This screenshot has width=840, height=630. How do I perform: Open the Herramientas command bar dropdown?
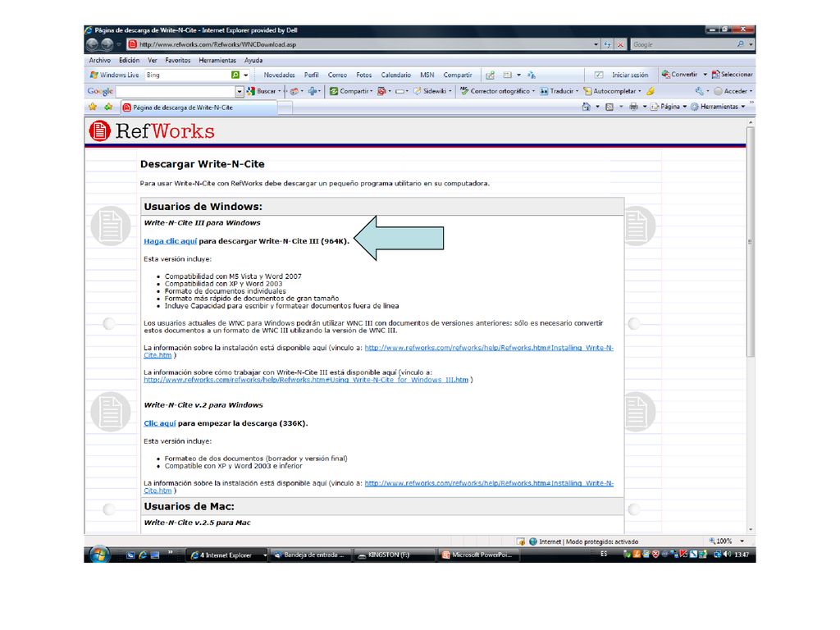[x=718, y=107]
